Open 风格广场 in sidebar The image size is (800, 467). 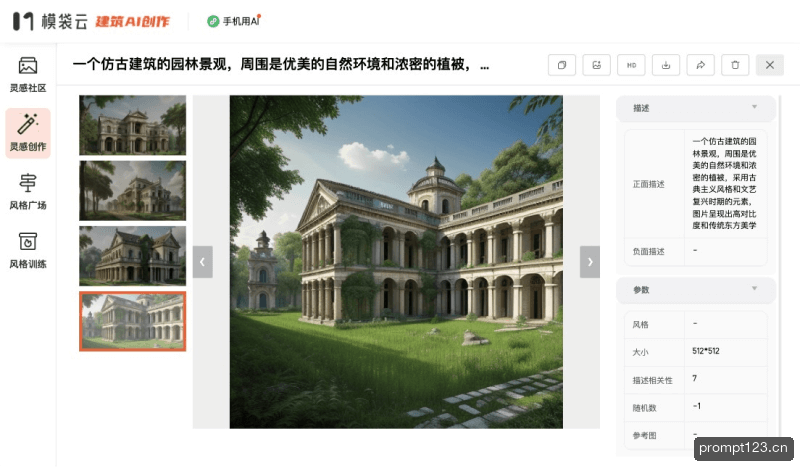[x=28, y=191]
